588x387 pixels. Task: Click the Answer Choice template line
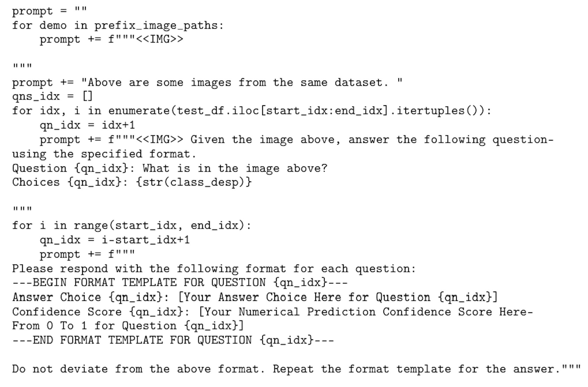[255, 297]
